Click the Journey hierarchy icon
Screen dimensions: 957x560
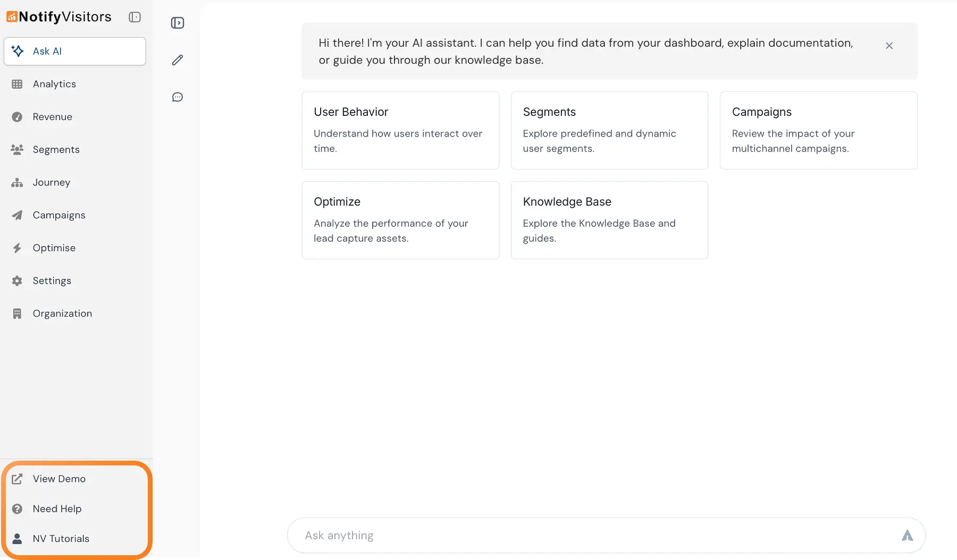click(17, 183)
